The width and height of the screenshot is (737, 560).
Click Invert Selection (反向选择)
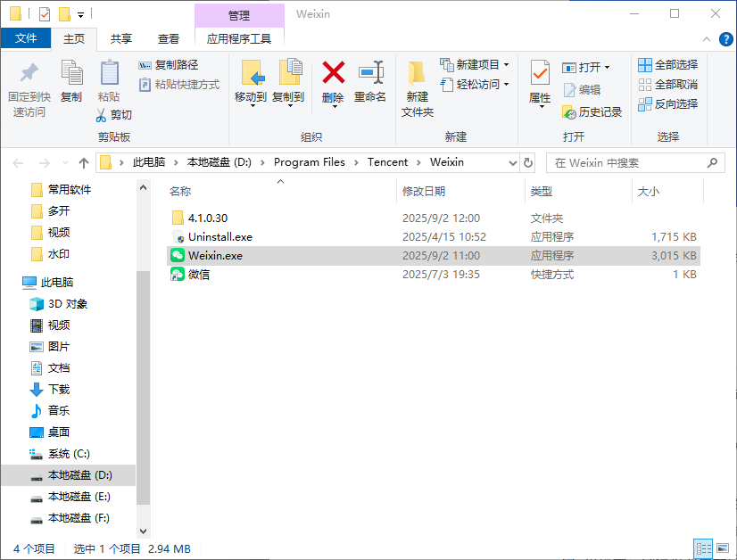coord(671,107)
